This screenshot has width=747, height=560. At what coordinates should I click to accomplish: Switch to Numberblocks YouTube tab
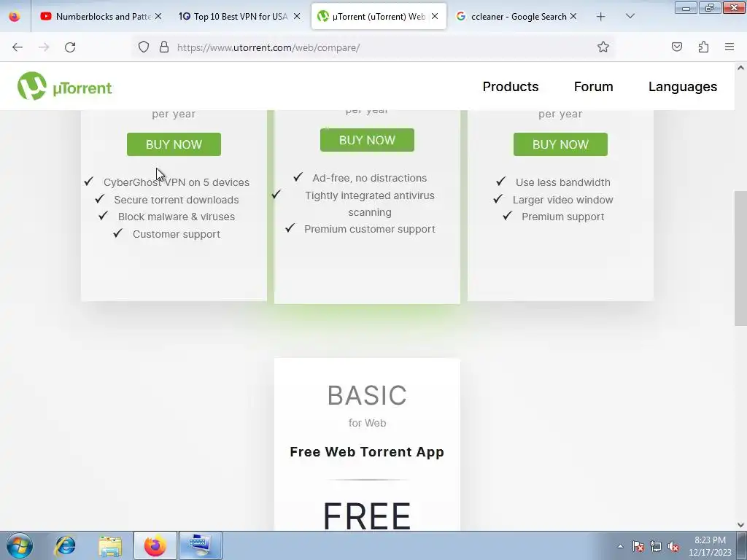(101, 16)
